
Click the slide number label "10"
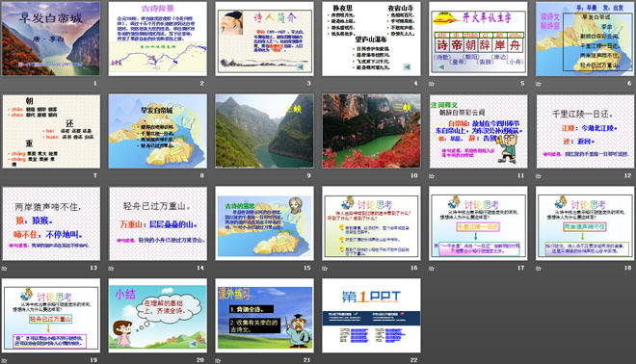click(x=413, y=175)
